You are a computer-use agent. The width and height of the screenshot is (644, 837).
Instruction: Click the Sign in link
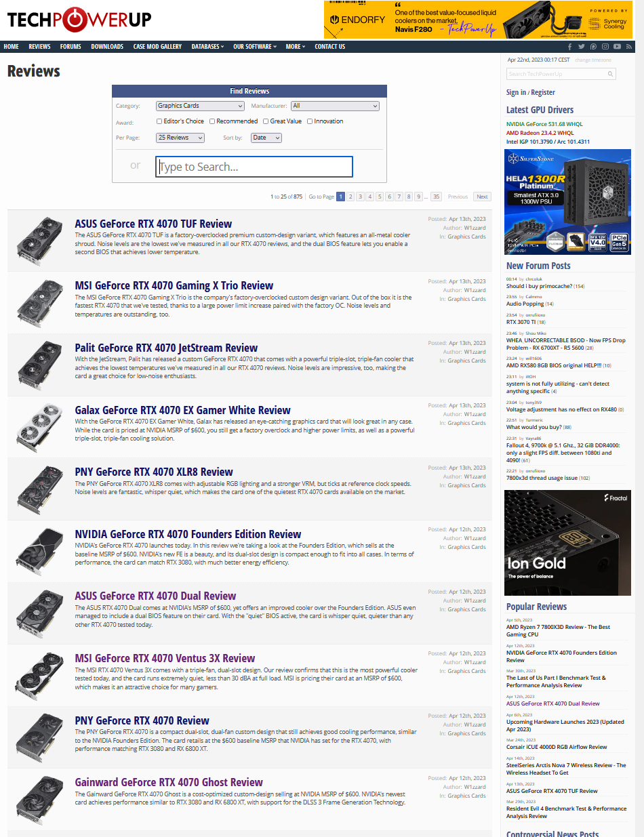[516, 92]
